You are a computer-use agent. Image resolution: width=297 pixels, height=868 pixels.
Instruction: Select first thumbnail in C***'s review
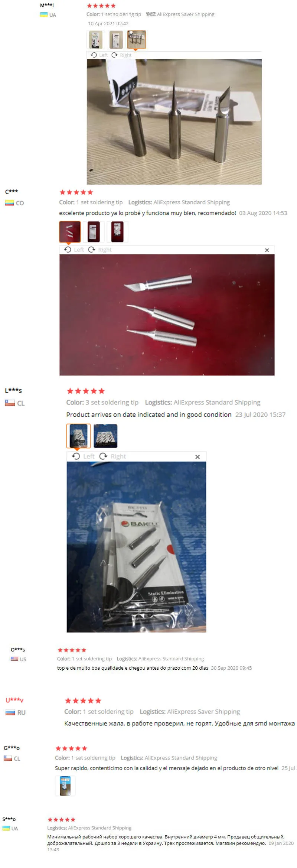tap(70, 232)
